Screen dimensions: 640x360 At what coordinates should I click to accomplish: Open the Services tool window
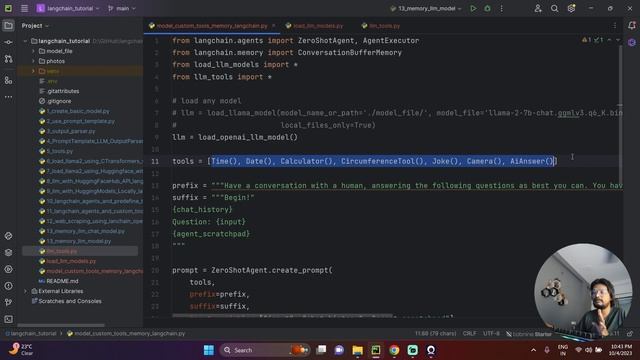(8, 269)
